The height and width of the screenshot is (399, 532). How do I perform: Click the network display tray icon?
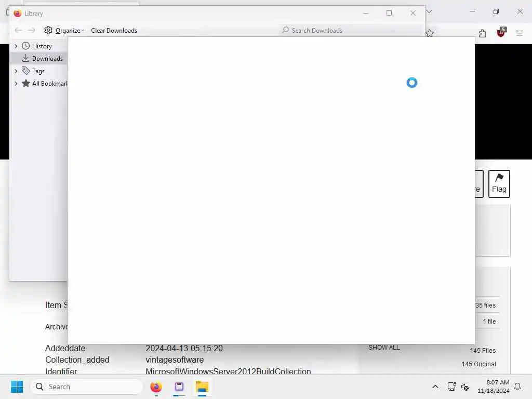[452, 387]
